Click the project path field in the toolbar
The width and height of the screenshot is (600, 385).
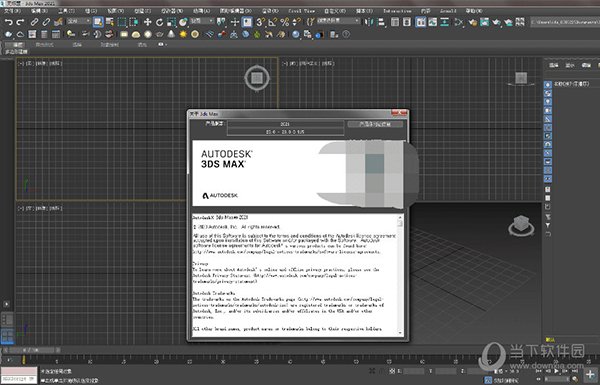pyautogui.click(x=565, y=22)
